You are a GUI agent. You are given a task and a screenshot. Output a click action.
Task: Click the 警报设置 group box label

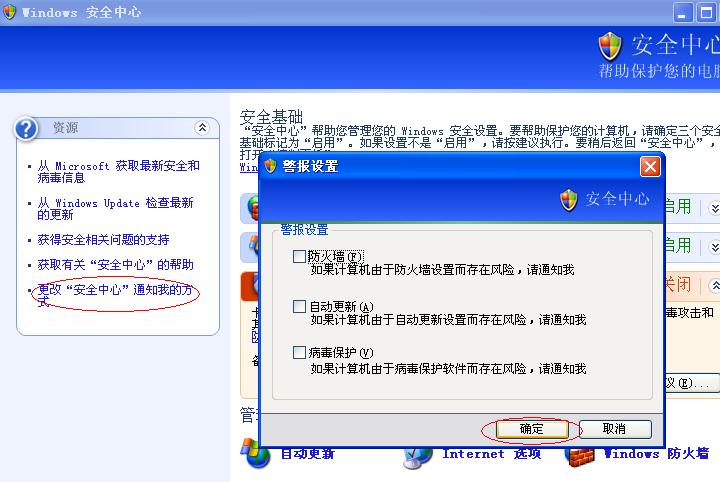[x=304, y=229]
